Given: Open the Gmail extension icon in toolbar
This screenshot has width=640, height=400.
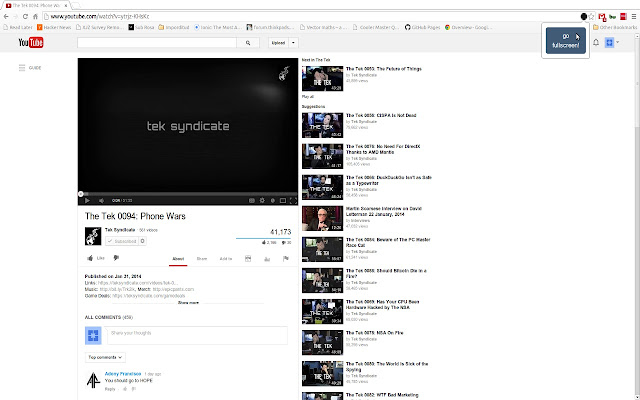Looking at the screenshot, I should pos(602,17).
